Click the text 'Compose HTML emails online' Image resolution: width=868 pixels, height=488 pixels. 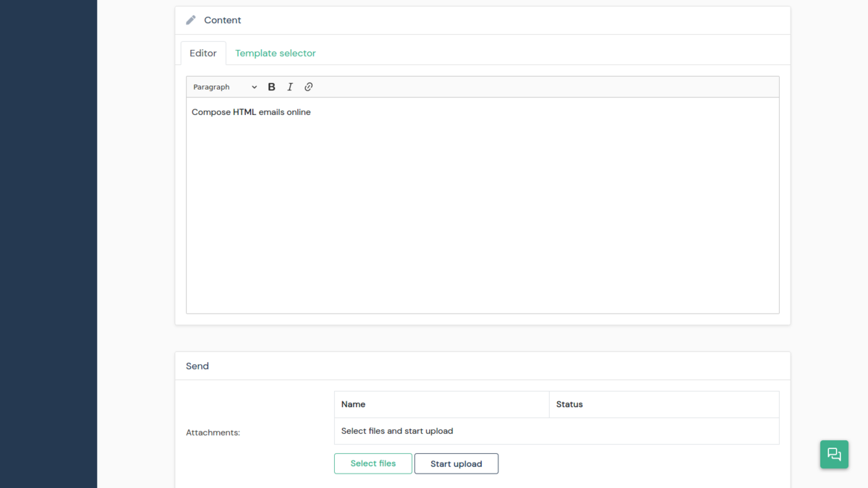251,112
